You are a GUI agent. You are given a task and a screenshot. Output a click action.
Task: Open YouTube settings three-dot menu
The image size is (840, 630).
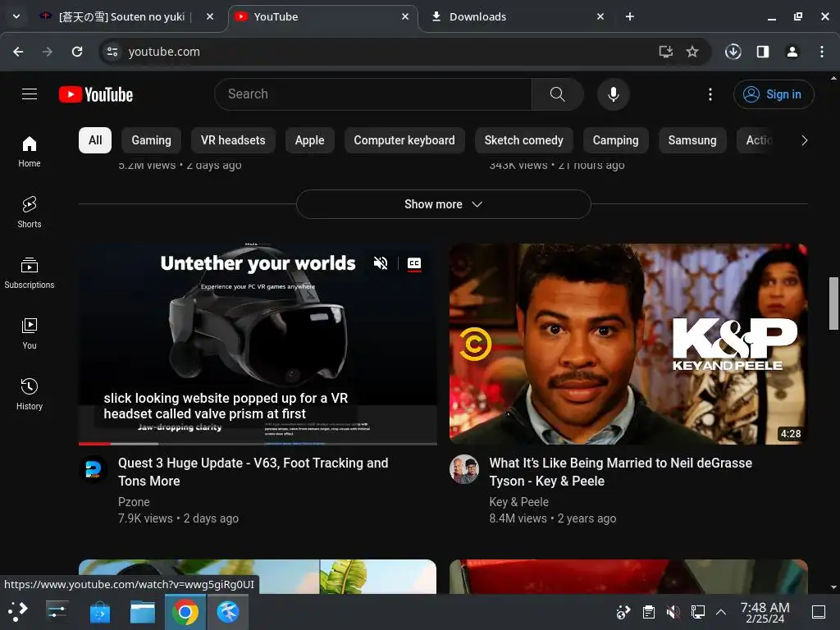pyautogui.click(x=710, y=94)
